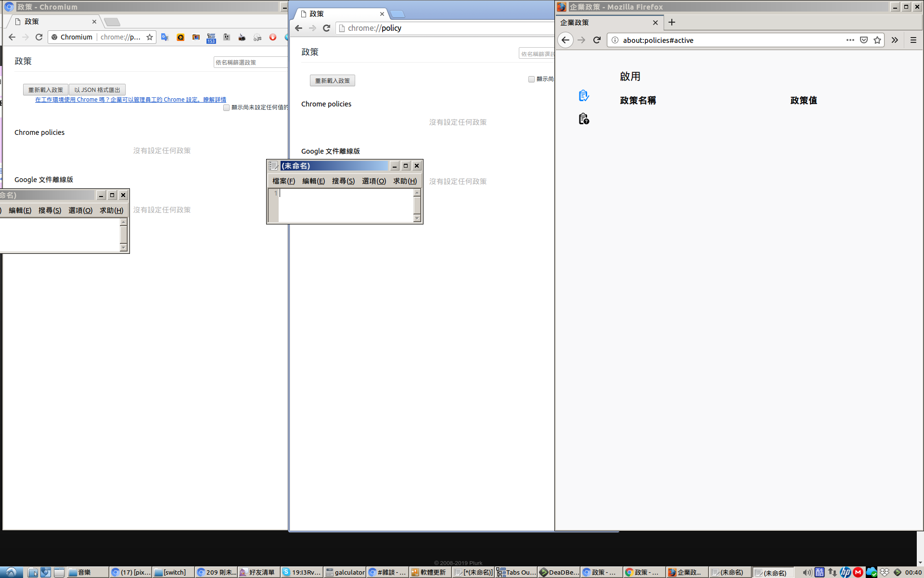The image size is (924, 578).
Task: Save the page to Pocket in Firefox
Action: click(x=864, y=40)
